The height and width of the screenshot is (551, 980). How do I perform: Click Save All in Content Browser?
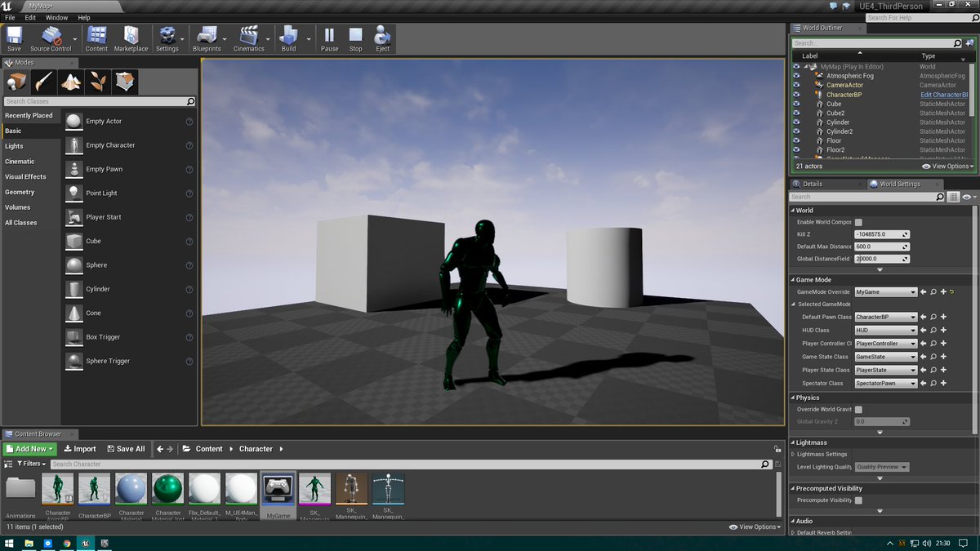[x=125, y=449]
